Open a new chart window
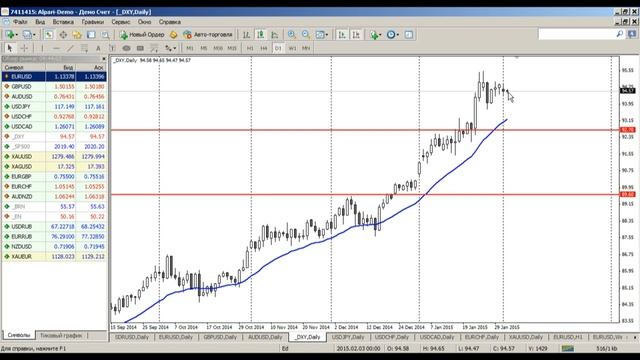The image size is (640, 360). (9, 35)
